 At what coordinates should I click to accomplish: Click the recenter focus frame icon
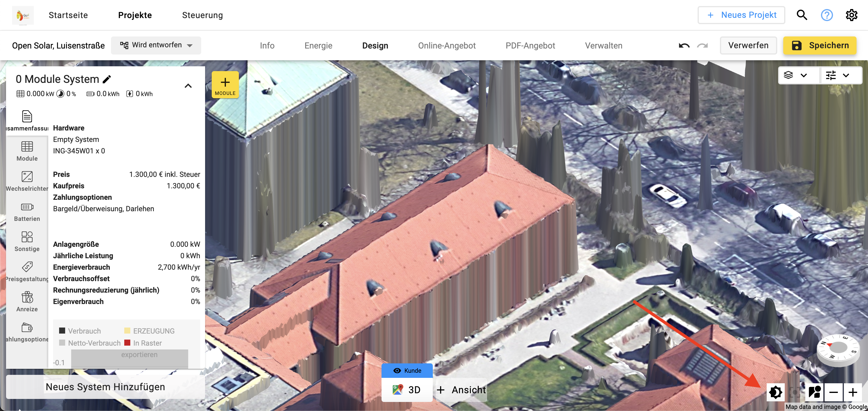794,392
